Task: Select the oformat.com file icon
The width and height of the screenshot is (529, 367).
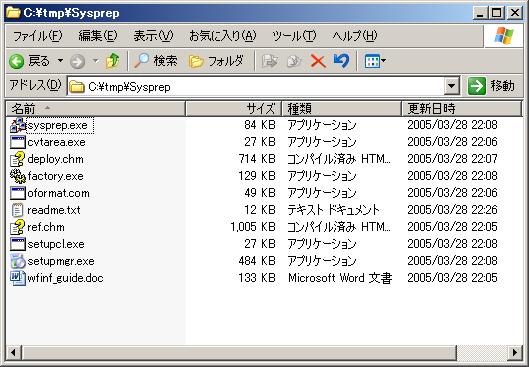Action: coord(18,193)
